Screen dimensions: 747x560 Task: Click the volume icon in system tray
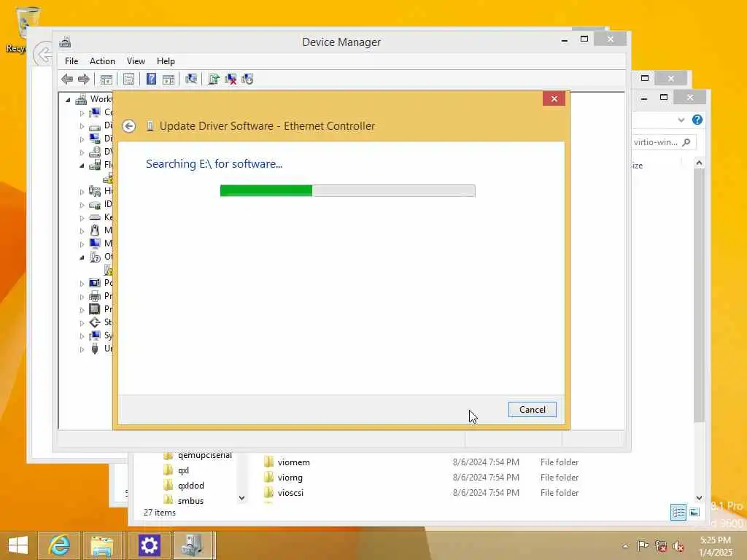click(678, 546)
